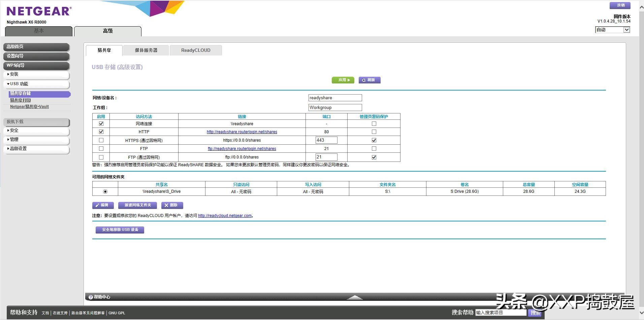Image resolution: width=644 pixels, height=320 pixels.
Task: Open GNU GPL footer link
Action: click(117, 313)
